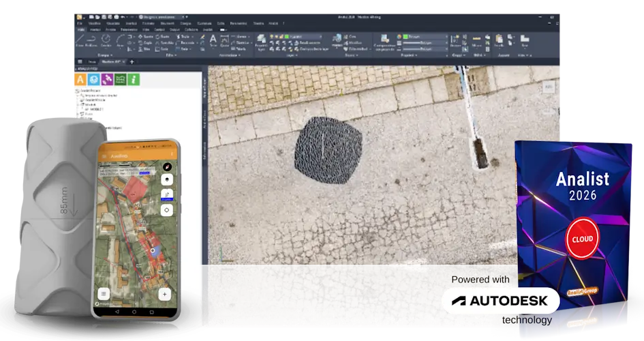Select the Analist Project tree item
Viewport: 644px width, 341px height.
click(91, 91)
